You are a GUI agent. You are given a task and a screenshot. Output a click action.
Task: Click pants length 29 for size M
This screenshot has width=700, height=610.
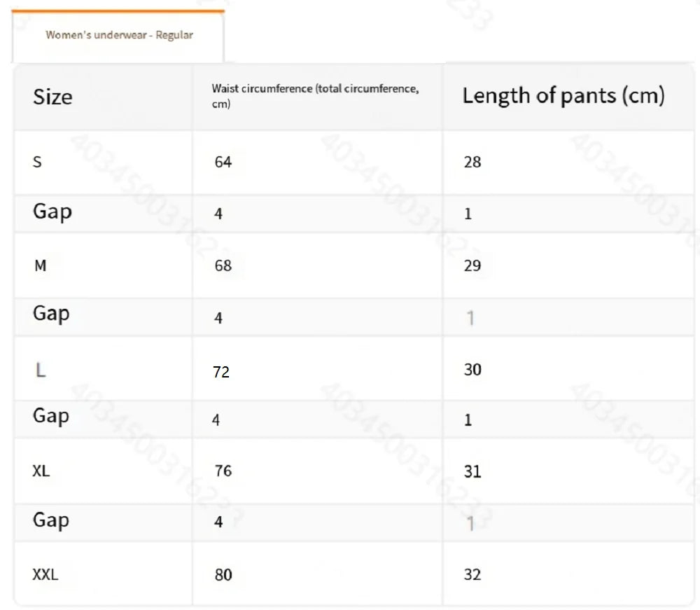[x=472, y=265]
